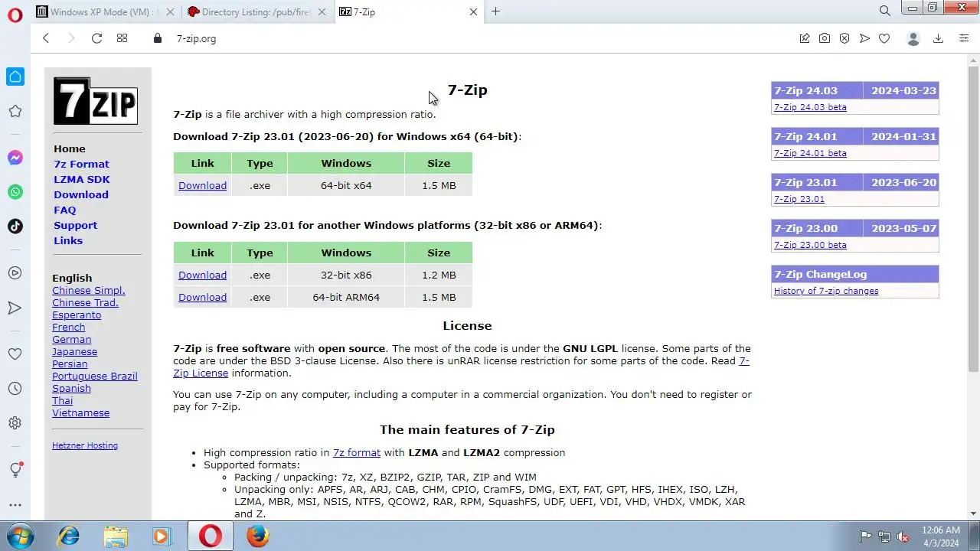Open the Windows Start button
Screen dimensions: 980x551
(18, 536)
